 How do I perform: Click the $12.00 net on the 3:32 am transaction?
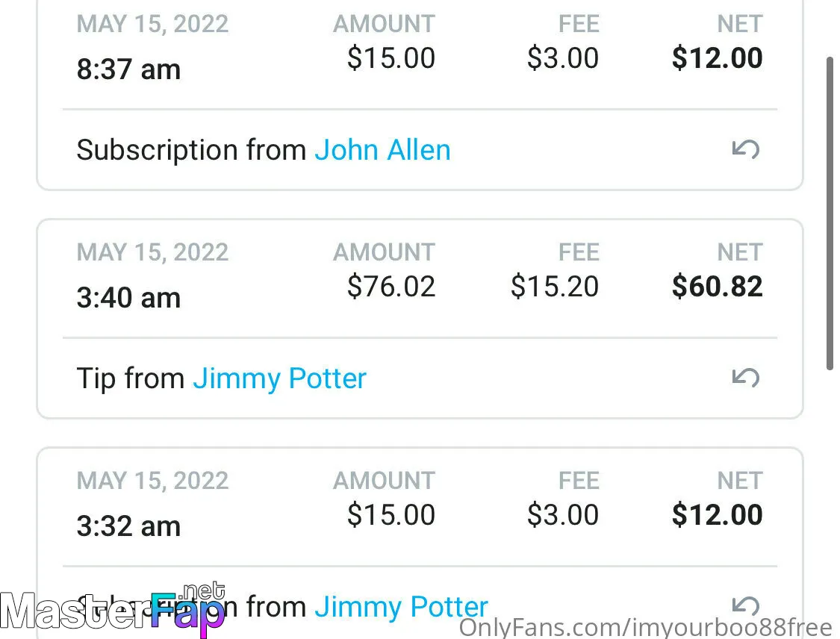pyautogui.click(x=718, y=515)
